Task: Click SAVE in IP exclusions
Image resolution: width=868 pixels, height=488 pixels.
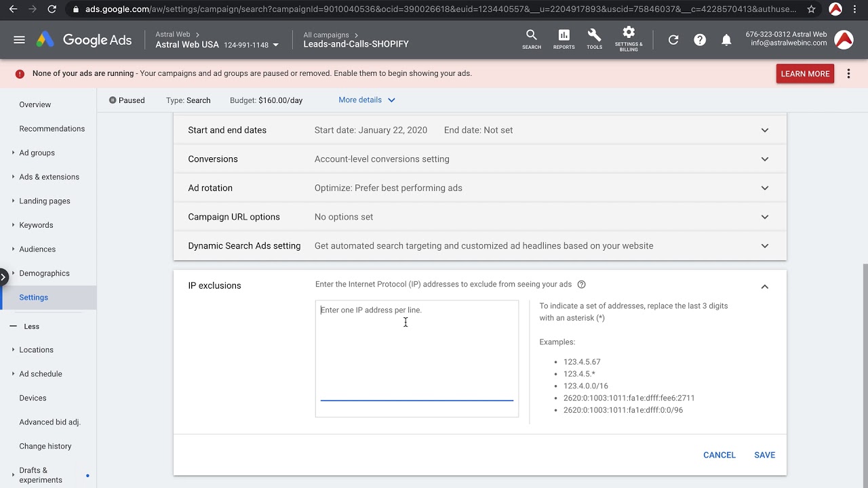Action: pos(764,455)
